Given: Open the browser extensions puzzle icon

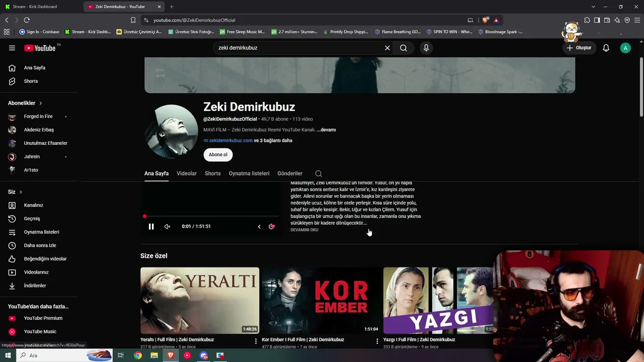Looking at the screenshot, I should 587,20.
